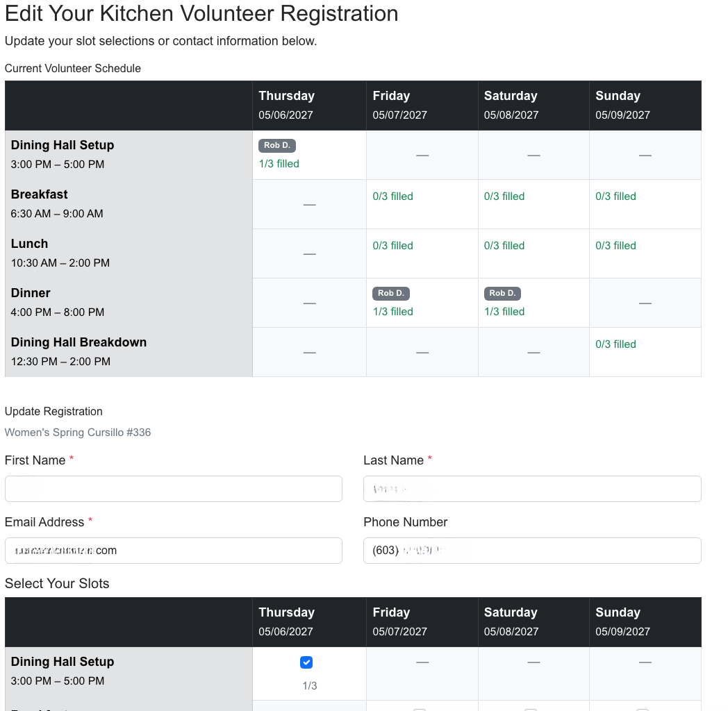The image size is (728, 711).
Task: Click '0/3 filled' for Sunday Dining Hall Breakdown
Action: click(615, 344)
